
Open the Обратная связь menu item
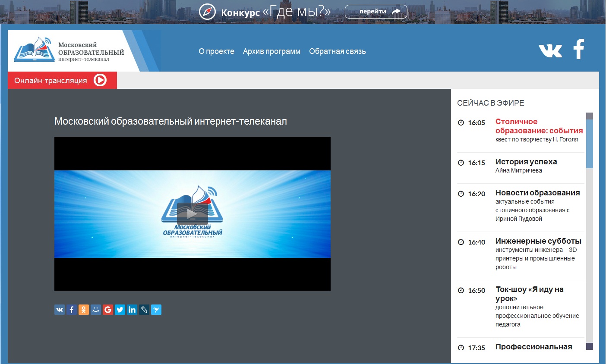[338, 51]
